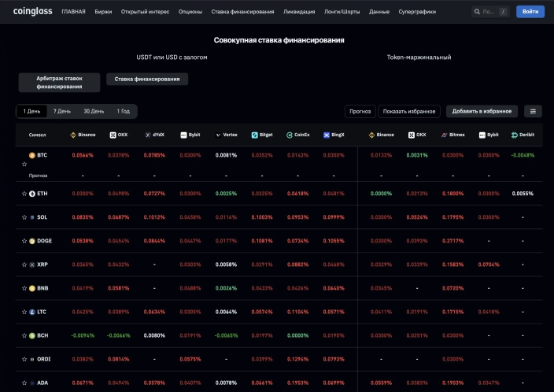The height and width of the screenshot is (392, 554).
Task: Toggle the favorite star for XRP
Action: click(24, 264)
